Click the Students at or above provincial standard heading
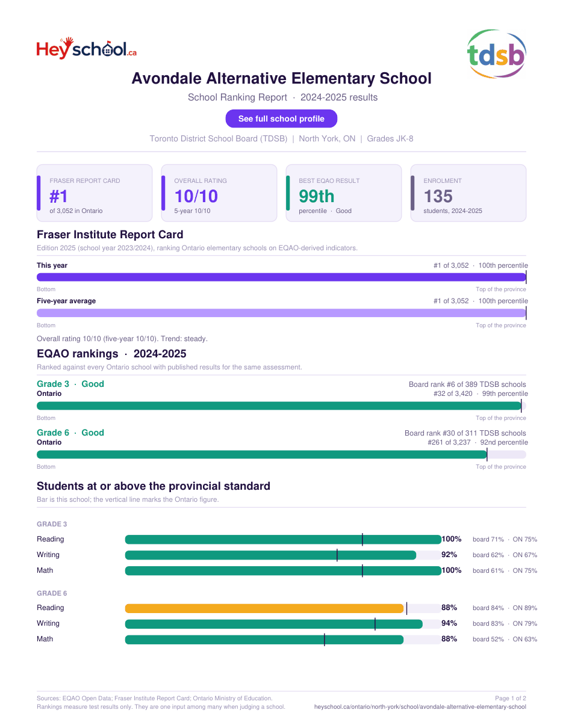This screenshot has width=563, height=728. (x=154, y=486)
